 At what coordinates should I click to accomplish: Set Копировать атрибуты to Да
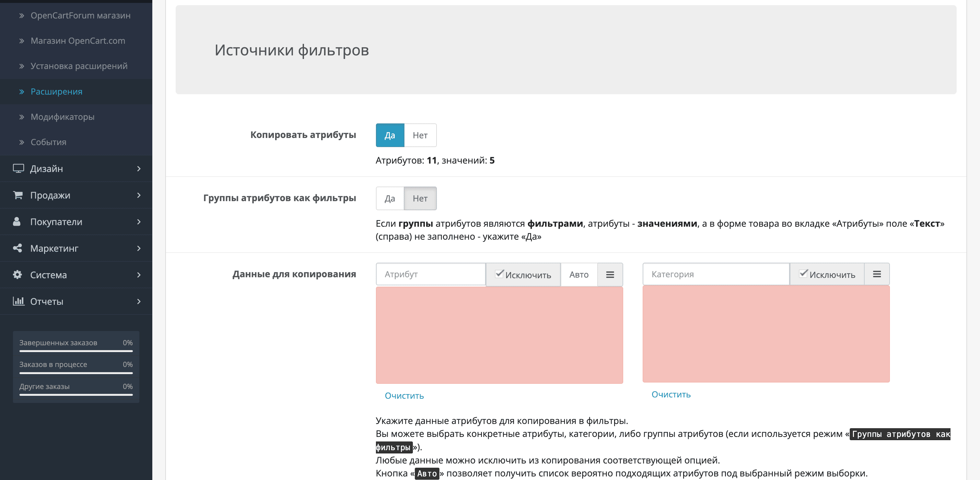390,135
